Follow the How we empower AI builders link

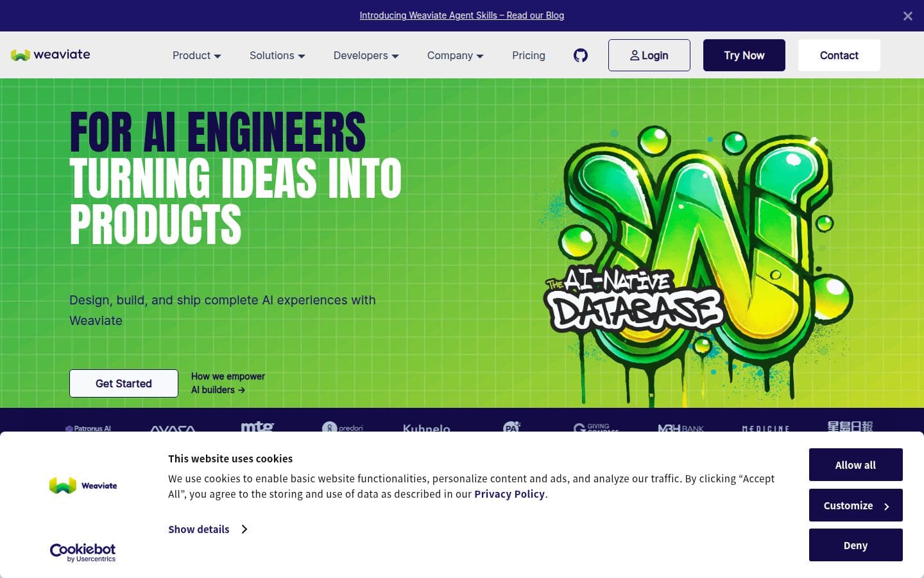228,383
